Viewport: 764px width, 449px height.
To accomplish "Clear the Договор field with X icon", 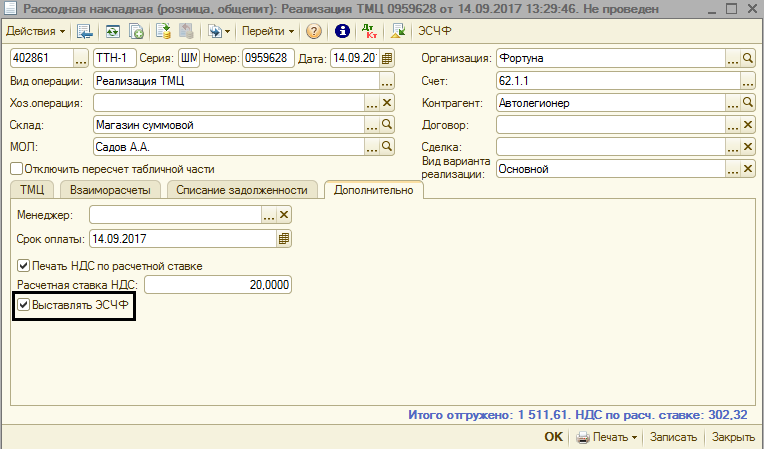I will click(747, 125).
